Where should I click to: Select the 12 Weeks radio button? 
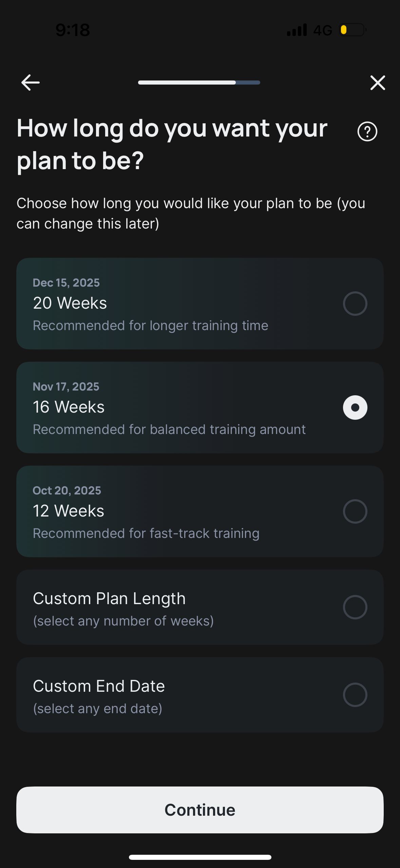[355, 511]
